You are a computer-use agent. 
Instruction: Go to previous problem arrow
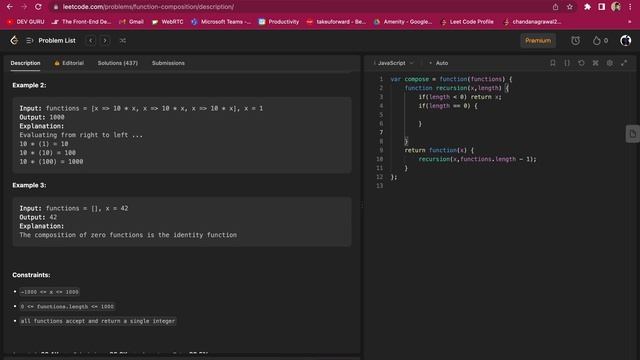point(91,41)
